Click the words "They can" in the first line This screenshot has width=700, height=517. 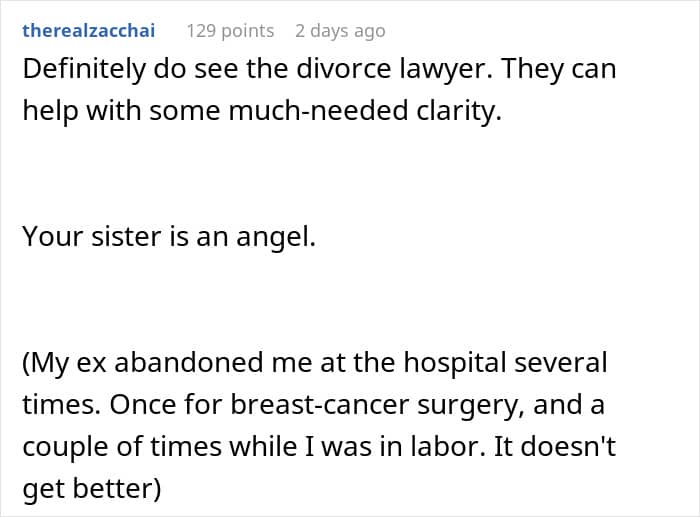tap(559, 70)
